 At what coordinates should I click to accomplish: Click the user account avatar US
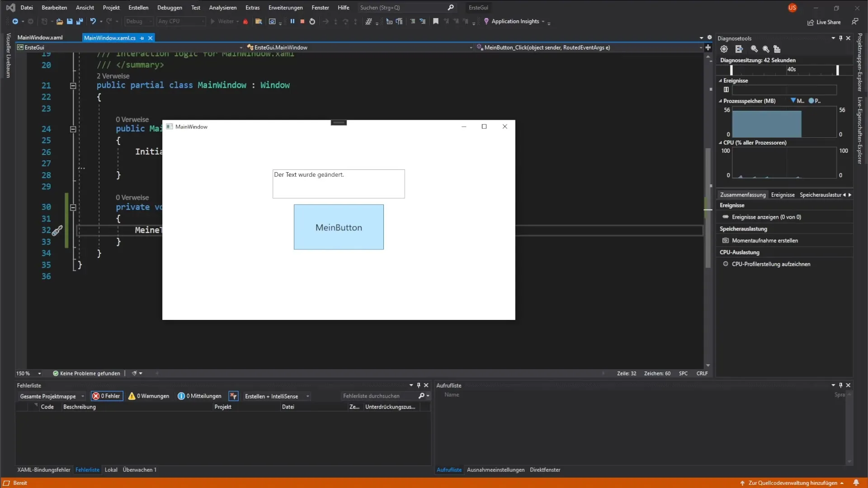click(x=792, y=8)
